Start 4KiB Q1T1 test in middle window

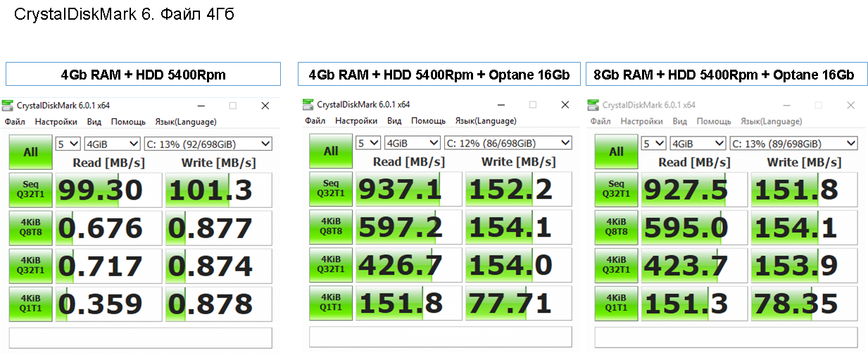[331, 303]
